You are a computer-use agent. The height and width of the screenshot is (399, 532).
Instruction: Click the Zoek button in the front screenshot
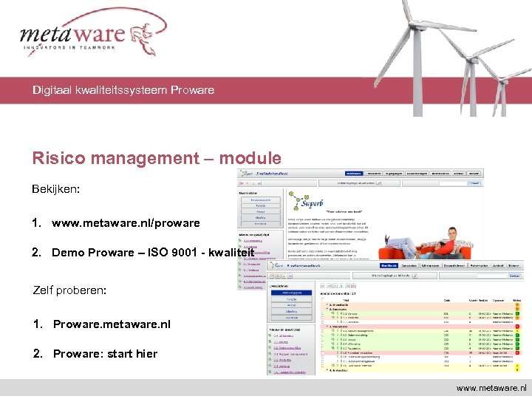pos(514,276)
